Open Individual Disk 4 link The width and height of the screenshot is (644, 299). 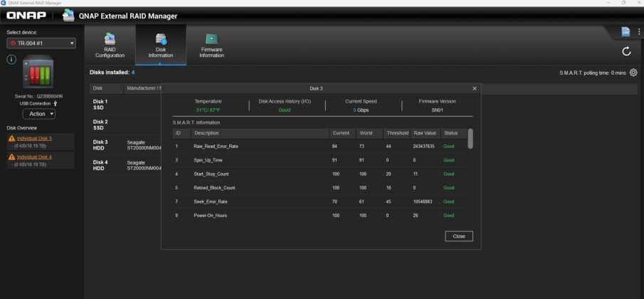[34, 157]
